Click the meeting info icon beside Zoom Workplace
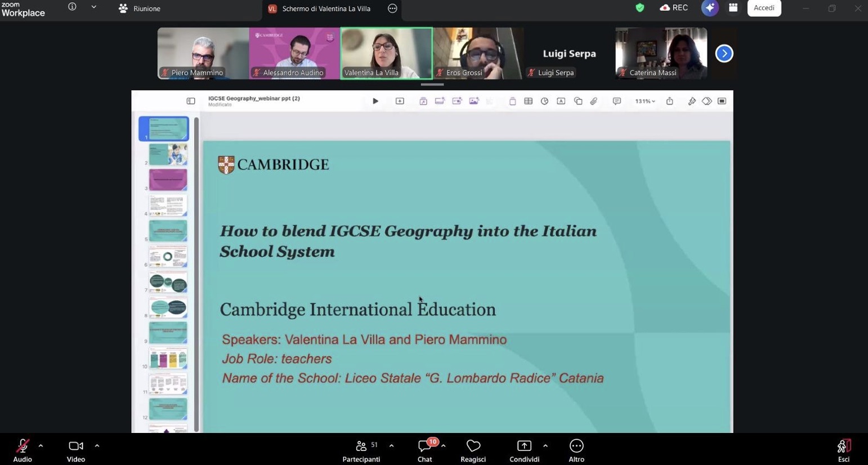 click(x=72, y=7)
